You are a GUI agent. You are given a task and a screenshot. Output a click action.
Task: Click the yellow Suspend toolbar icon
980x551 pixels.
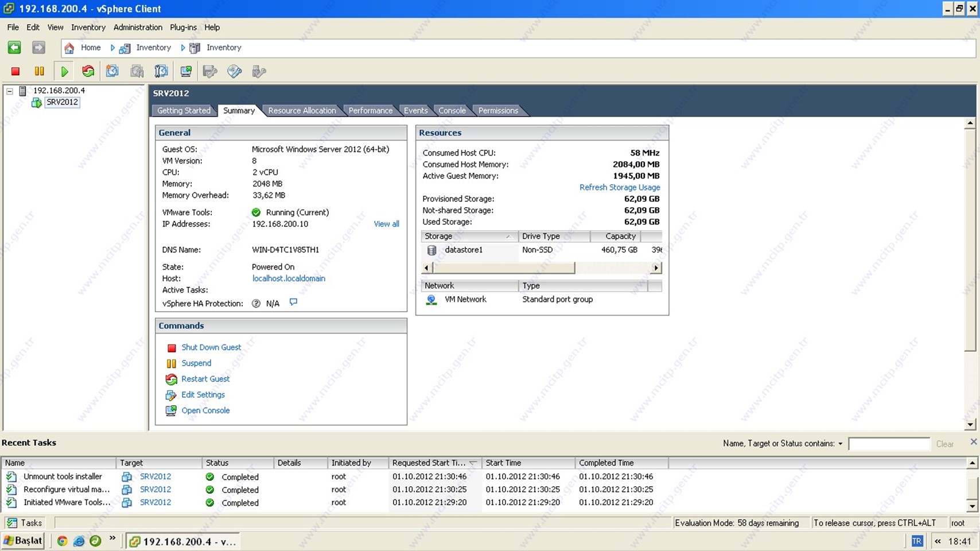pos(40,71)
